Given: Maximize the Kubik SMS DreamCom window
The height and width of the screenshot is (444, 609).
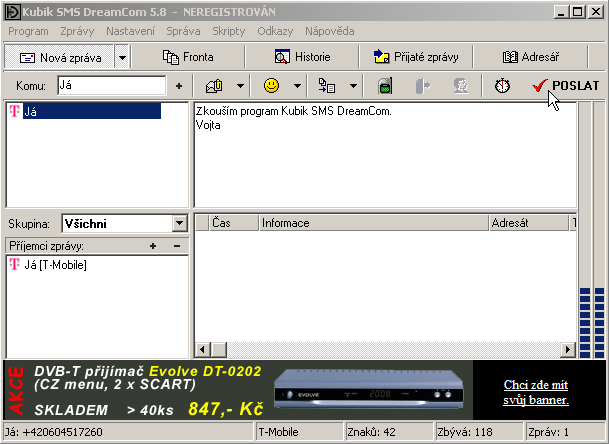Looking at the screenshot, I should [578, 12].
